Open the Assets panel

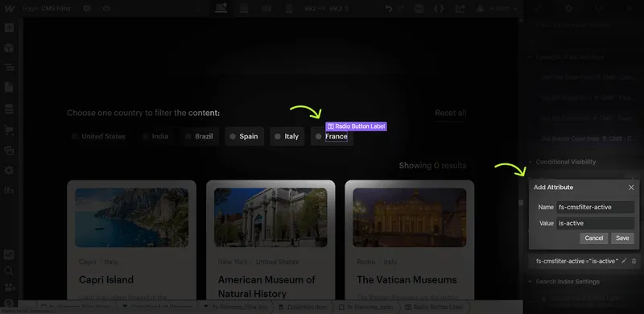[x=9, y=151]
